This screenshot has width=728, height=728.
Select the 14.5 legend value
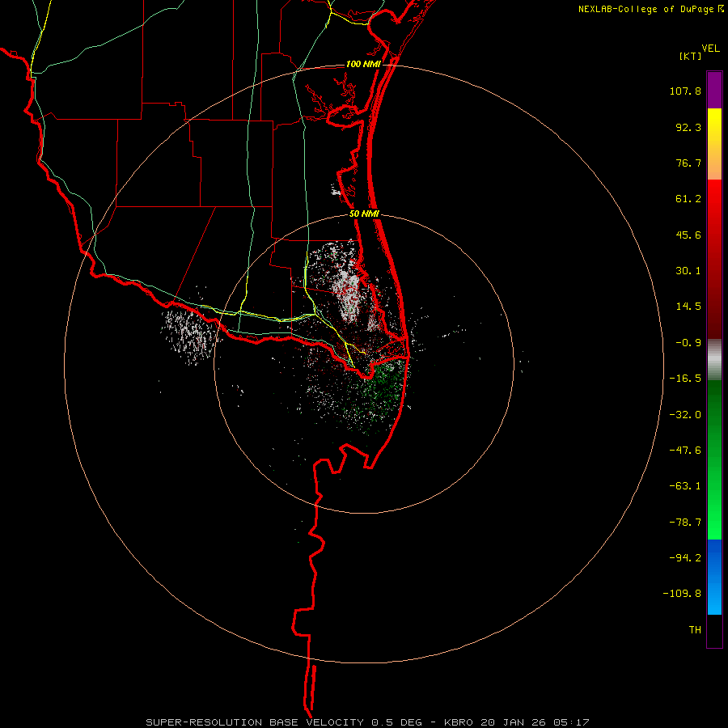coord(688,307)
